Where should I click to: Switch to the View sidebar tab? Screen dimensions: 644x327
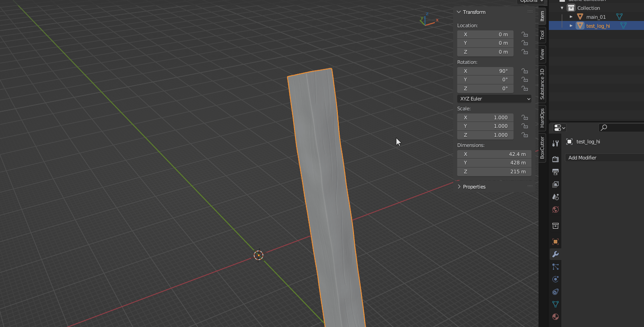(542, 54)
